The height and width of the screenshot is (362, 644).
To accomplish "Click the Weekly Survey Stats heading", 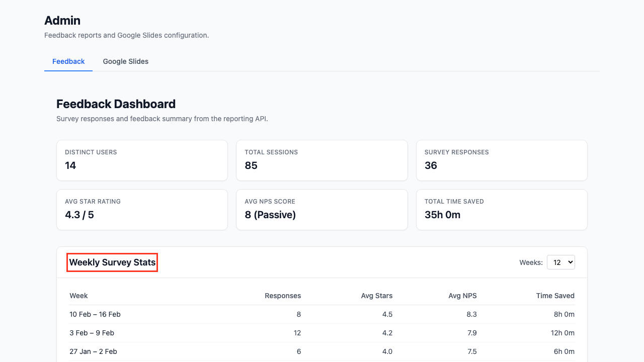I will point(112,262).
